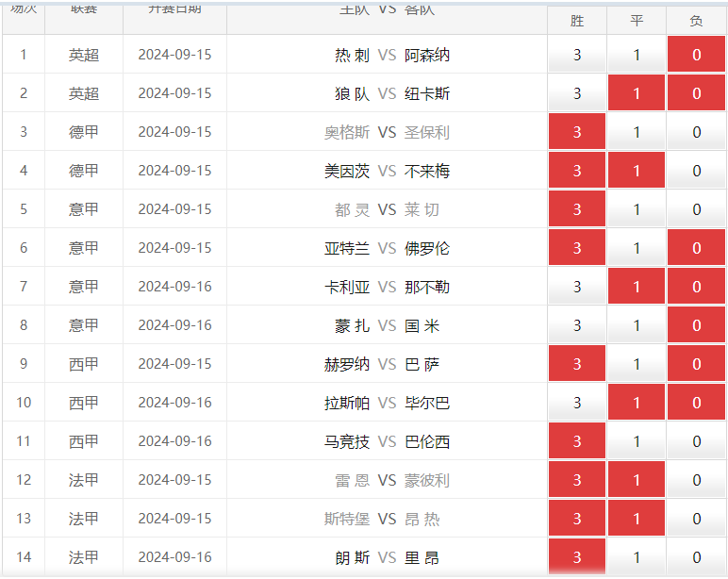
Task: Select loss (0) for 美因茨 VS 不来梅
Action: pyautogui.click(x=696, y=171)
